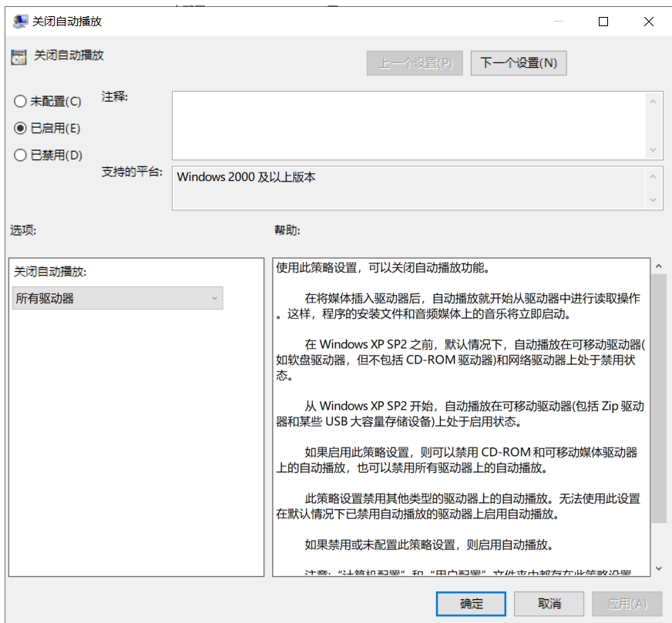Close the 关闭自动播放 dialog window
The image size is (672, 623).
(x=647, y=22)
